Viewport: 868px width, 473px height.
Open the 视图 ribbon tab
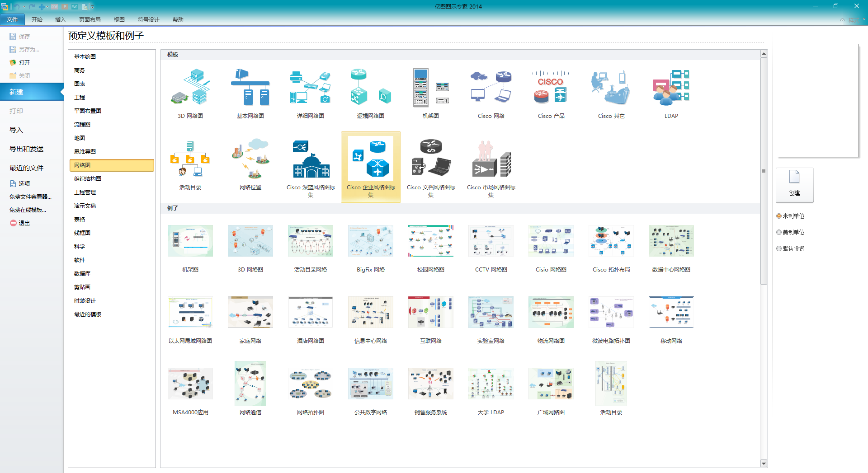(x=119, y=19)
